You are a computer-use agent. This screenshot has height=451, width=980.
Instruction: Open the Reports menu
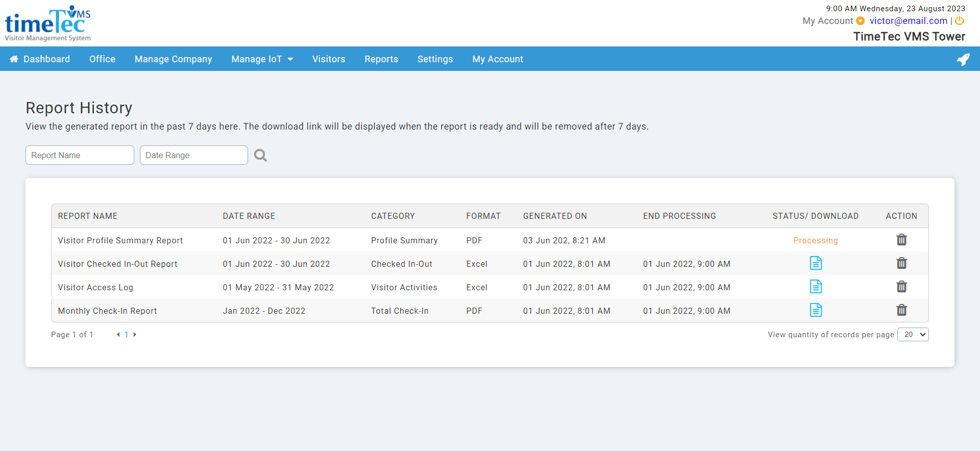point(381,59)
